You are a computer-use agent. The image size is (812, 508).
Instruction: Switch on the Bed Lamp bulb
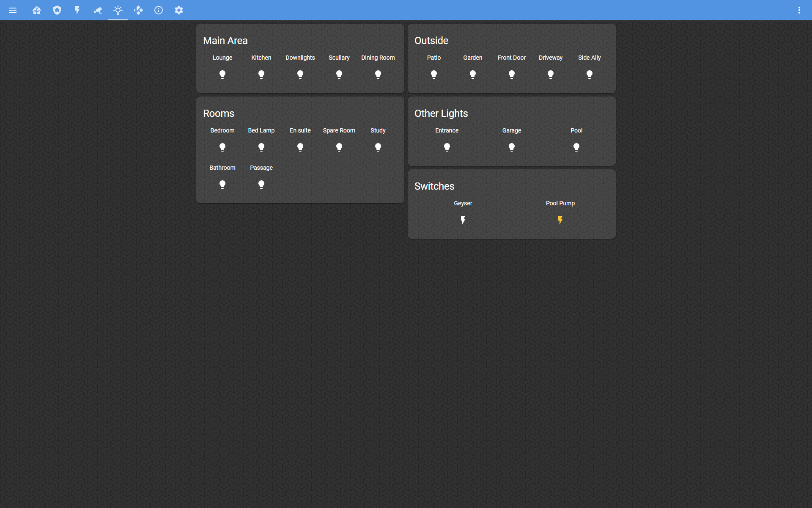tap(261, 147)
